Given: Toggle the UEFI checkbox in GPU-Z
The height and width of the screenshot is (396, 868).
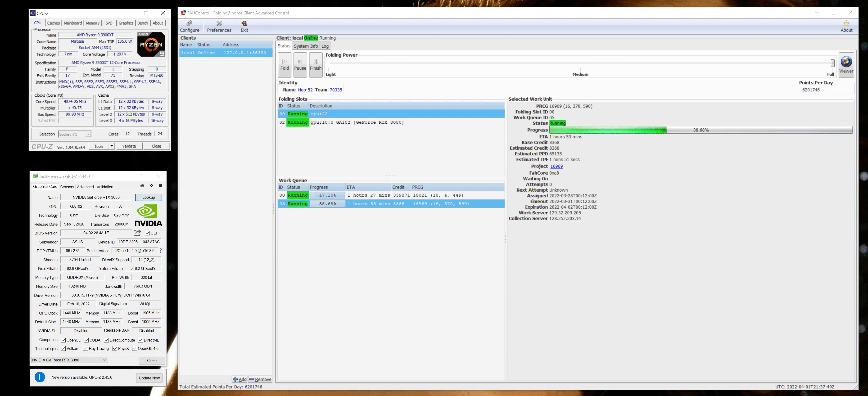Looking at the screenshot, I should (x=147, y=233).
